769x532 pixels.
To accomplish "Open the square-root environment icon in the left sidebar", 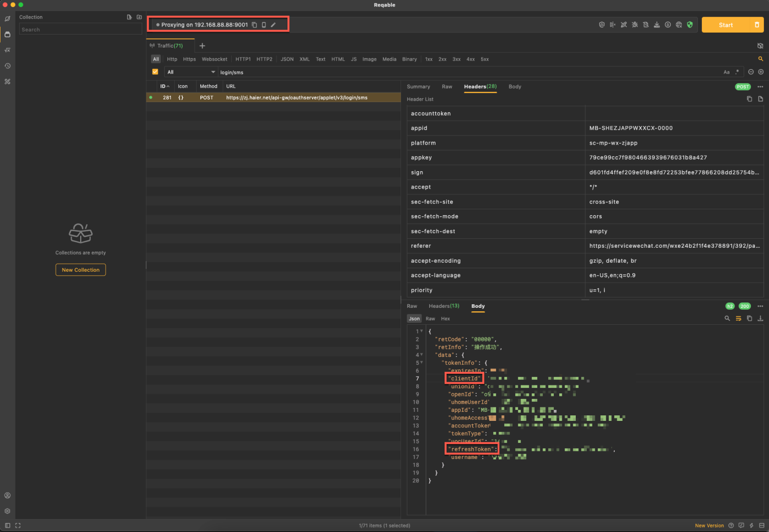I will tap(8, 50).
